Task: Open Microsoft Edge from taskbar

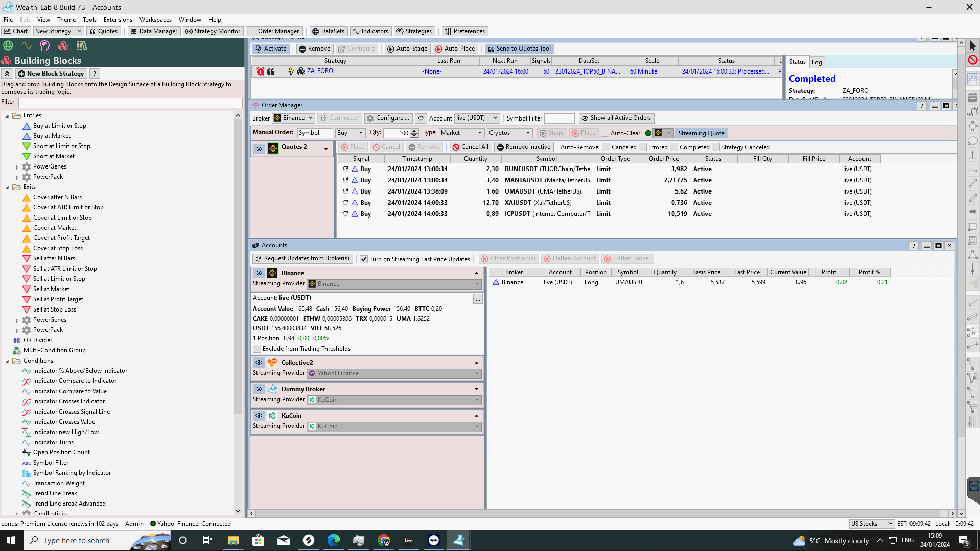Action: pyautogui.click(x=333, y=540)
